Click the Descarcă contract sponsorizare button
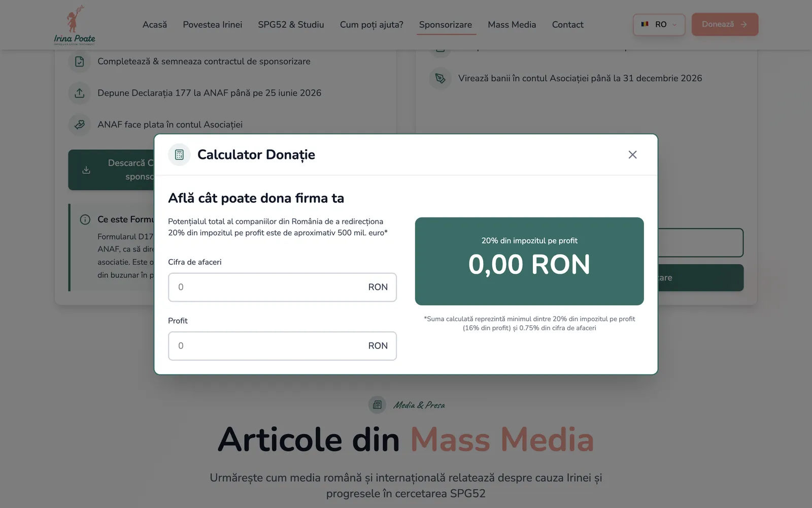The height and width of the screenshot is (508, 812). [111, 170]
